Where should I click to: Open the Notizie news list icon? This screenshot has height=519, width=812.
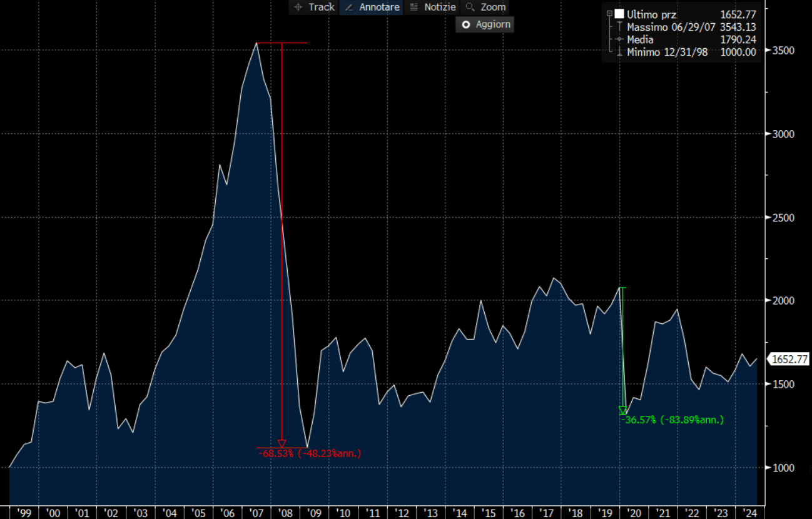[414, 8]
